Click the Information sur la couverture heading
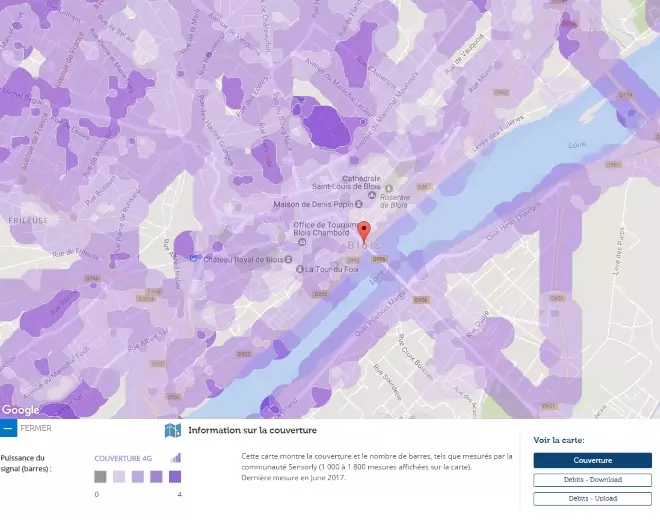This screenshot has height=520, width=660. (252, 430)
